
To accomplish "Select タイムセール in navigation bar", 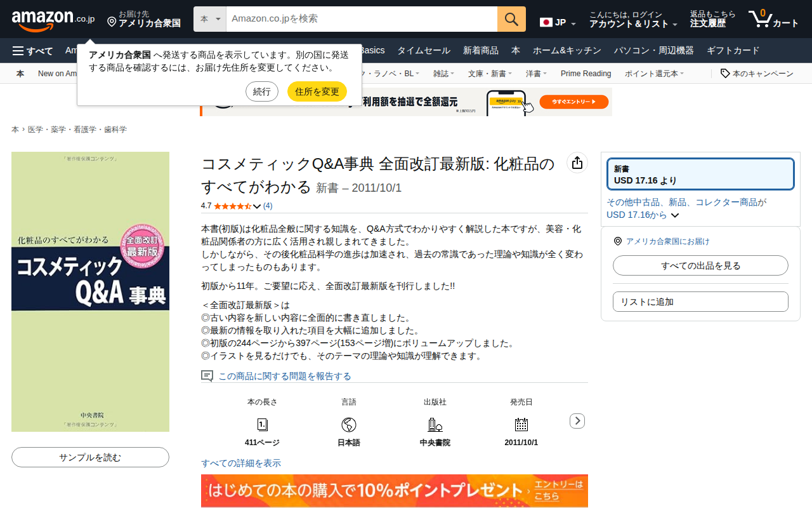I will click(424, 51).
